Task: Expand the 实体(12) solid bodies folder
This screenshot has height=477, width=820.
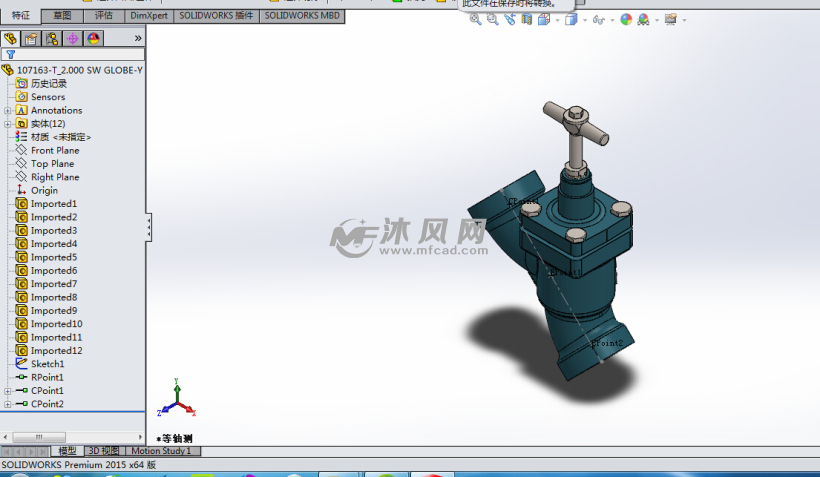Action: pyautogui.click(x=8, y=124)
